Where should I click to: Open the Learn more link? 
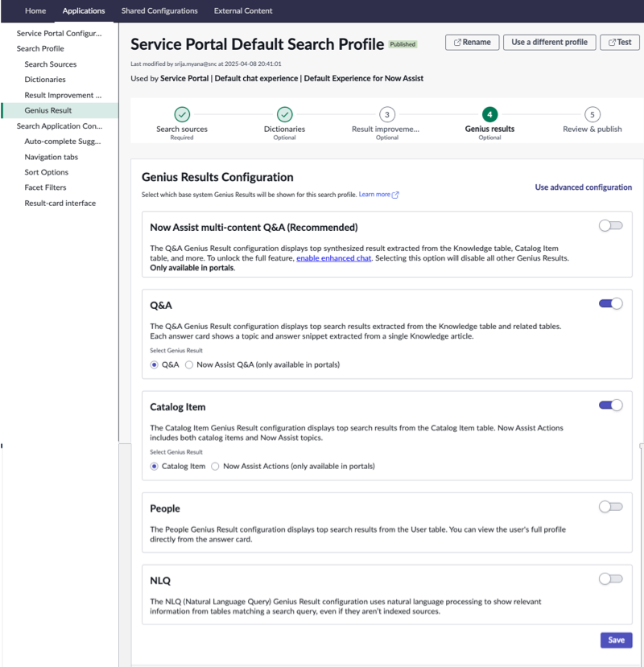374,195
